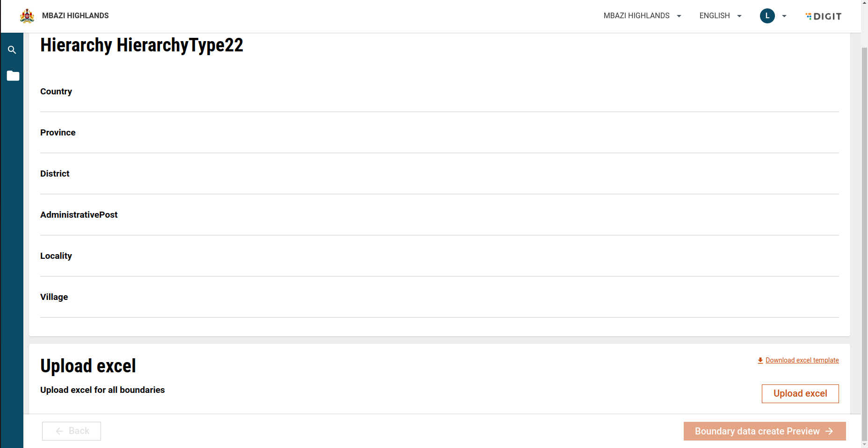The height and width of the screenshot is (448, 868).
Task: Click the sidebar search icon
Action: (x=12, y=50)
